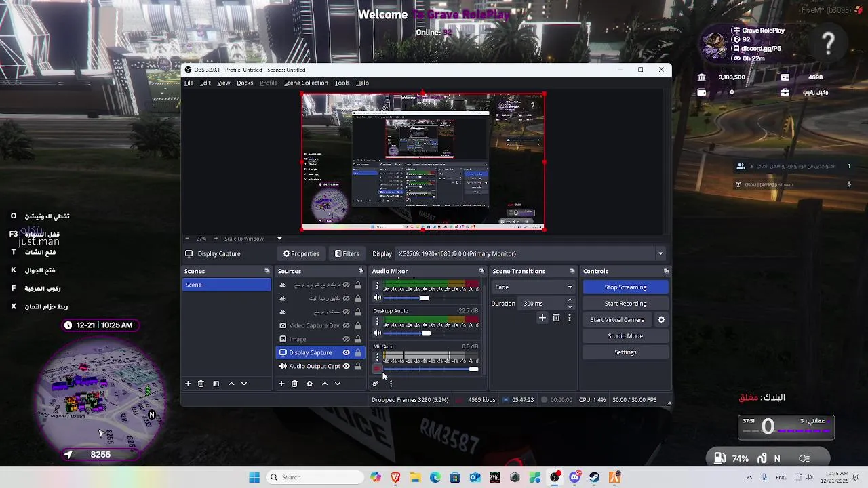Open Mic/Aux channel options dots

coord(378,357)
